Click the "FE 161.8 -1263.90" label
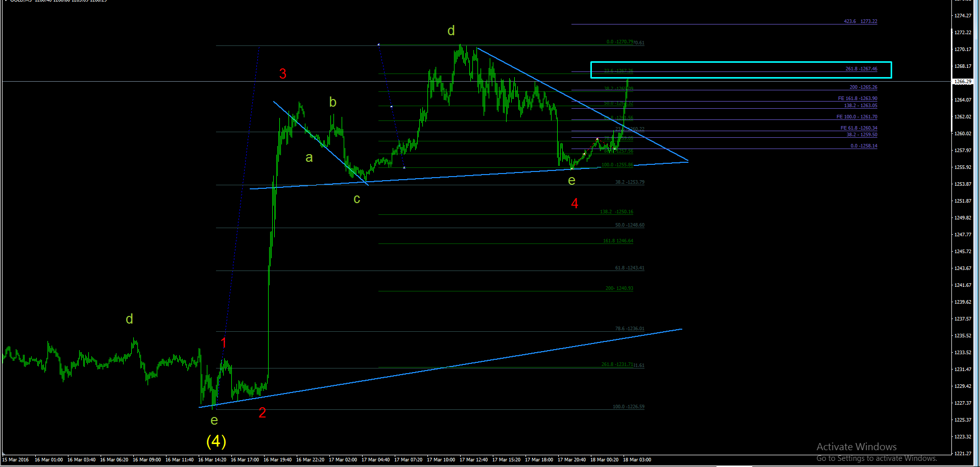 857,99
